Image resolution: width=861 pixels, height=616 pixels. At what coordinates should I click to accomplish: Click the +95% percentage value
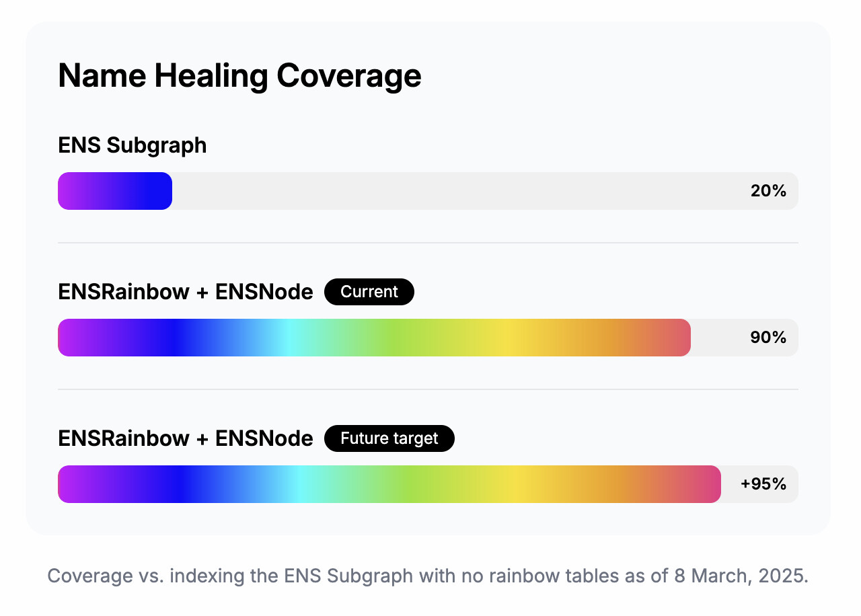(763, 484)
